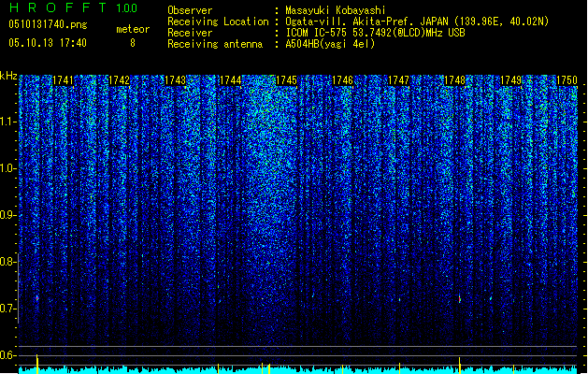Click the 0.6 frequency axis label
The width and height of the screenshot is (588, 374).
[x=7, y=355]
